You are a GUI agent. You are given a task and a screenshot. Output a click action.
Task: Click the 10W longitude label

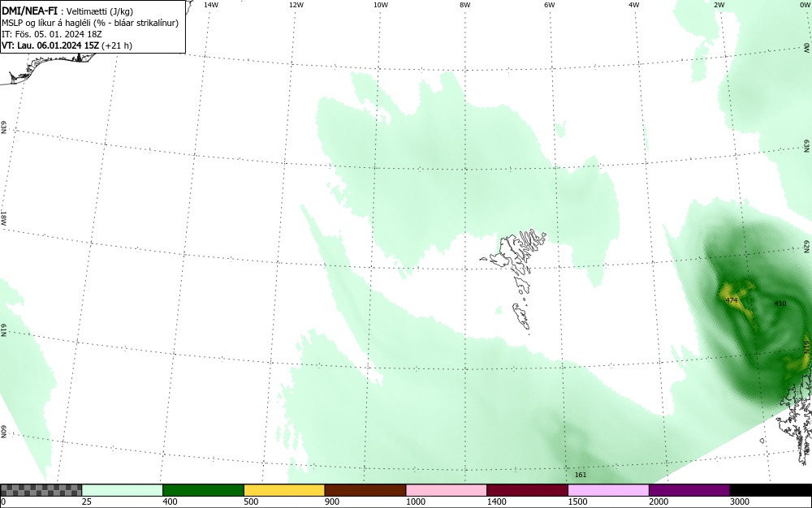click(381, 5)
